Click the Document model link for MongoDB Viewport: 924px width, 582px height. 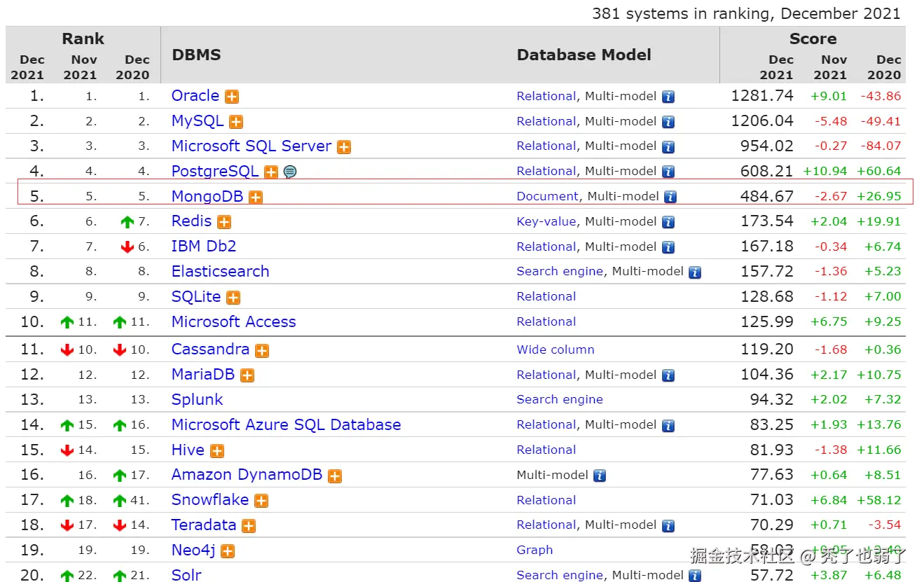coord(548,197)
